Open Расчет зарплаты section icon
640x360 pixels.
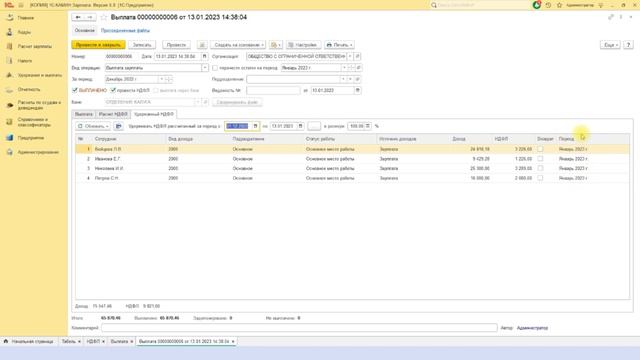(x=10, y=47)
